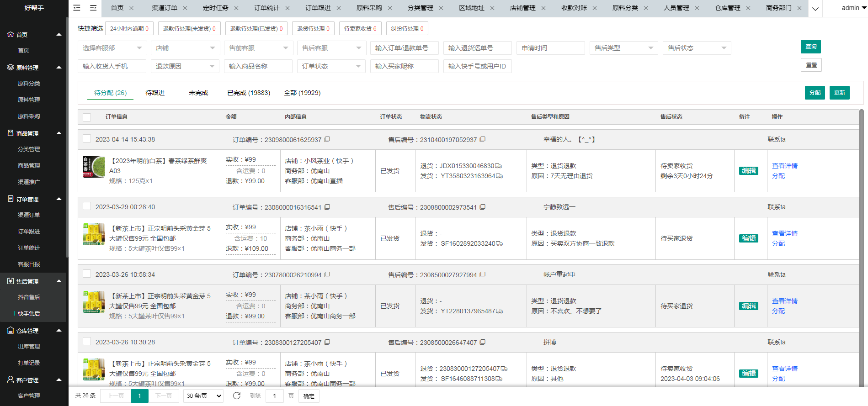
Task: View logistics for shipment SF1646088711308
Action: (x=500, y=379)
